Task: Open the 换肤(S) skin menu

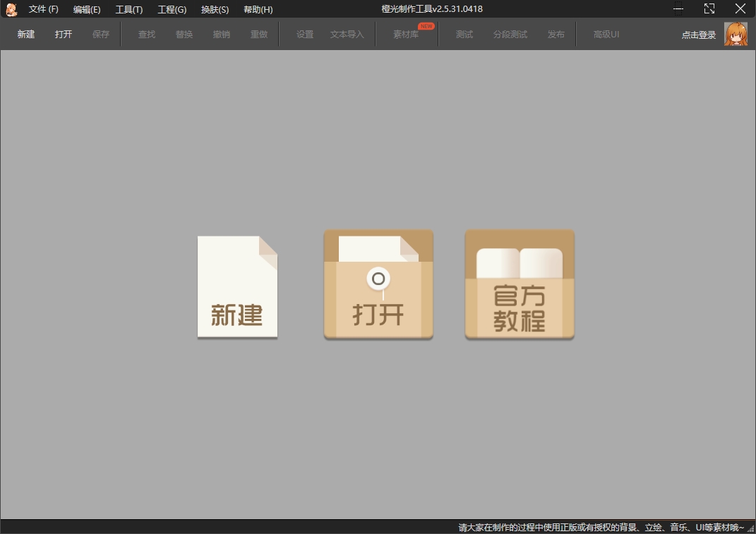Action: 215,9
